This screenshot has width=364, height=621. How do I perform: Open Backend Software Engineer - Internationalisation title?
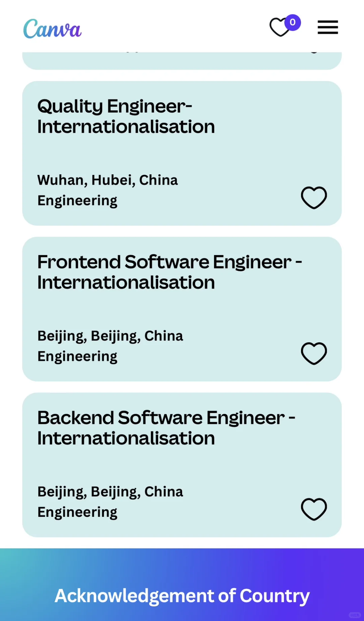[166, 428]
